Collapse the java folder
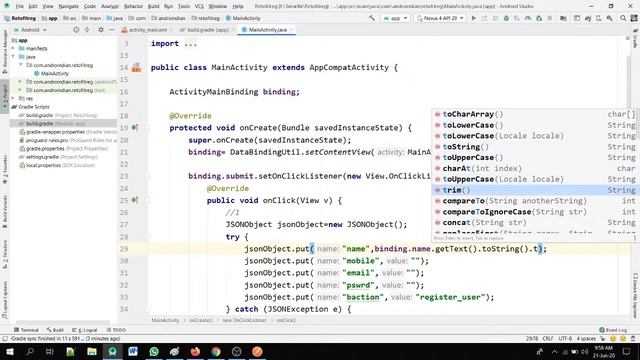 point(13,57)
